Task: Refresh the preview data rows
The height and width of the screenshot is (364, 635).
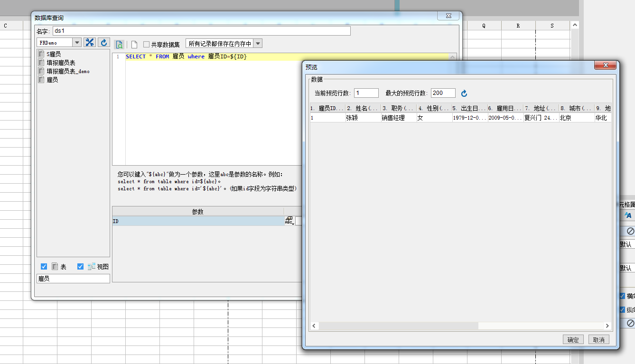Action: (x=464, y=93)
